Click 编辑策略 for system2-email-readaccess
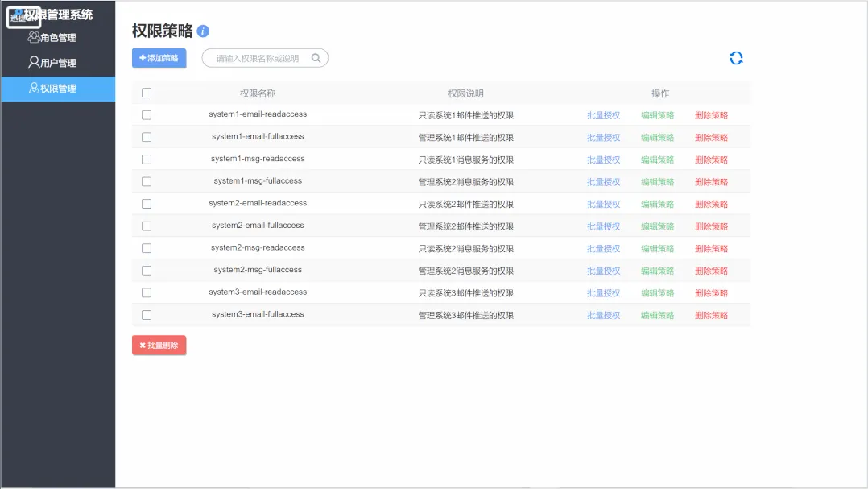 [658, 204]
